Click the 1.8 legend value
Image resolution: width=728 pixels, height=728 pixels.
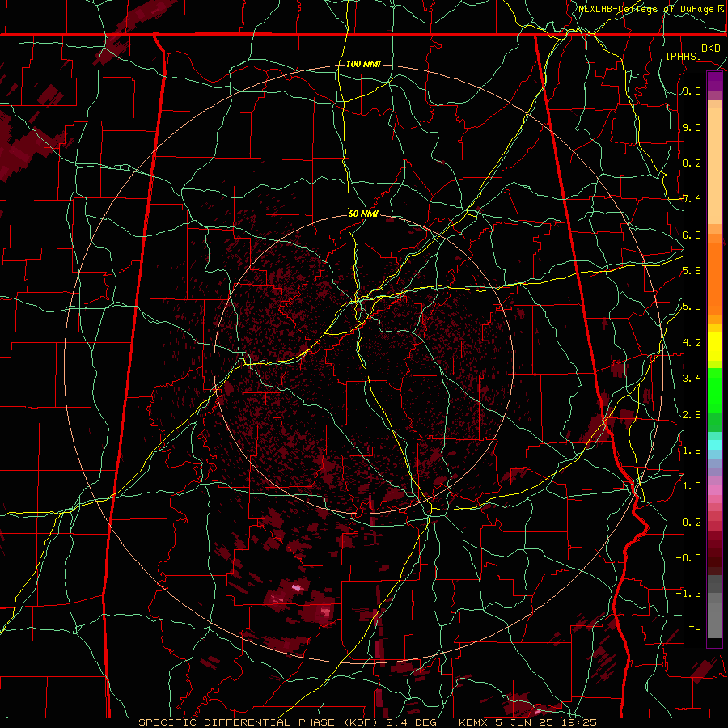[x=692, y=451]
